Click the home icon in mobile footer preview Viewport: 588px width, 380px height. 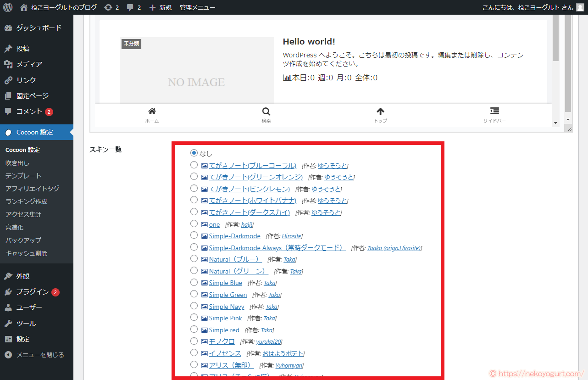click(152, 112)
